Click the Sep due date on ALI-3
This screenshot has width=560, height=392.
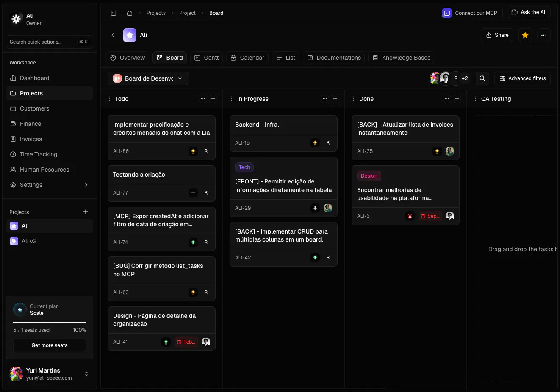click(430, 216)
